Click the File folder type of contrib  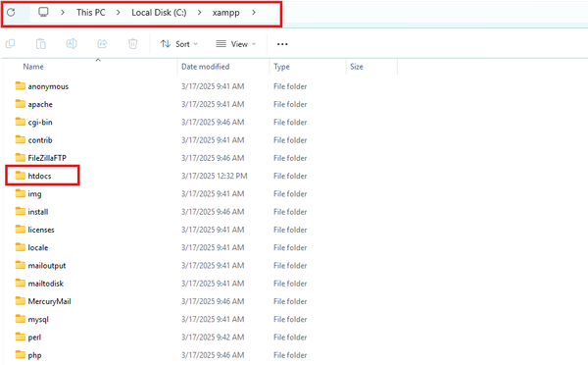(290, 140)
